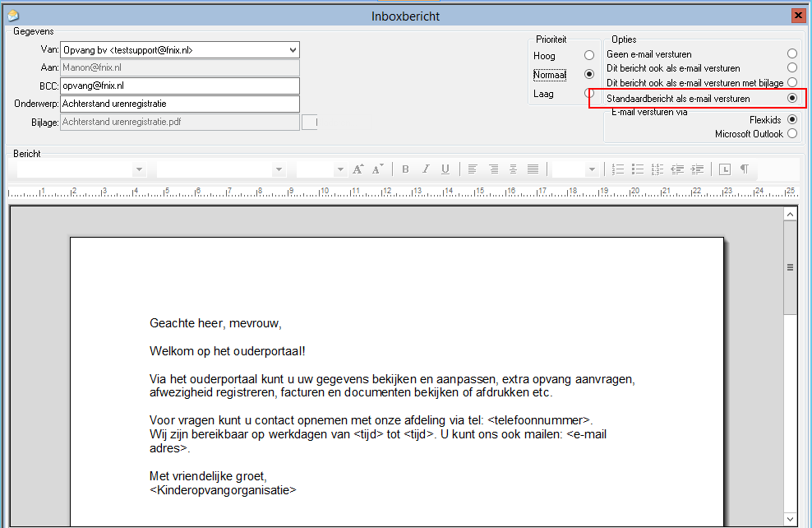Insert a bulleted list

(x=638, y=169)
